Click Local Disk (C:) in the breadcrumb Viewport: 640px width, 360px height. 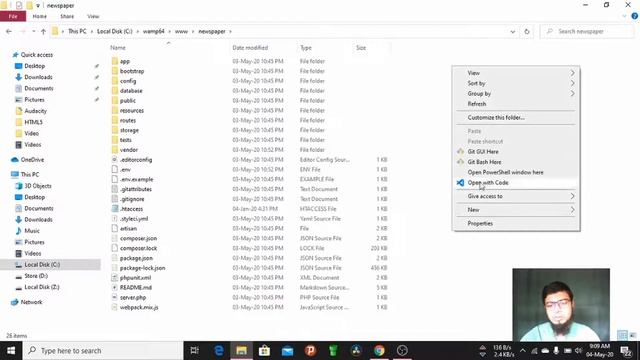tap(115, 31)
